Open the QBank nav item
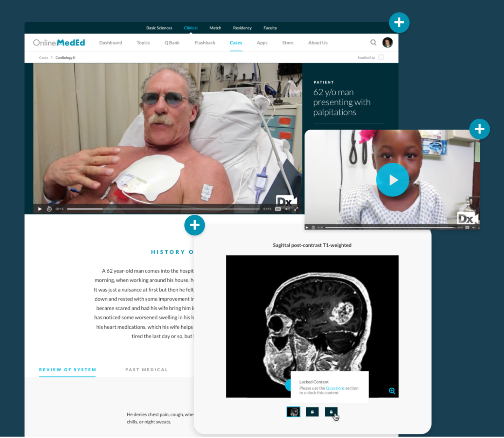Viewport: 504px width, 438px height. [172, 43]
